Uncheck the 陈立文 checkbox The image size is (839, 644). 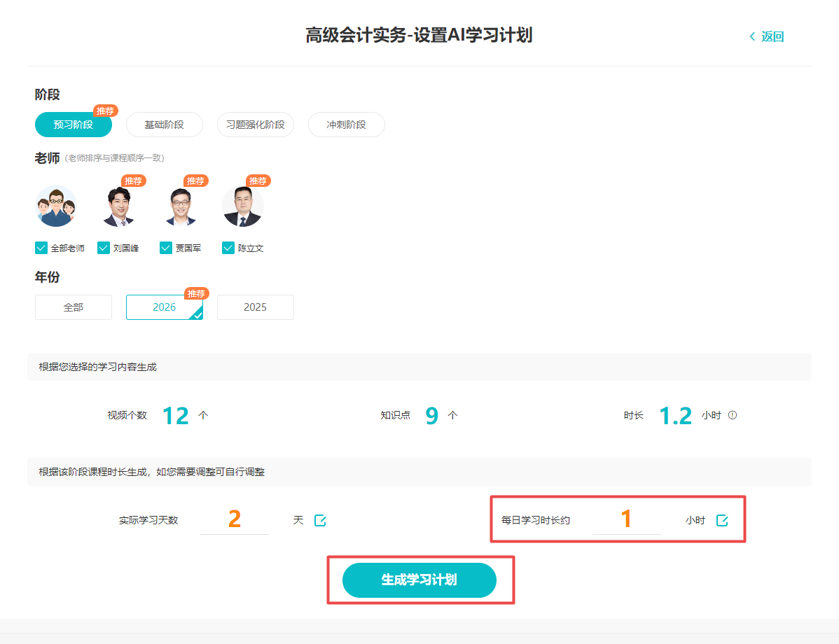pos(228,248)
